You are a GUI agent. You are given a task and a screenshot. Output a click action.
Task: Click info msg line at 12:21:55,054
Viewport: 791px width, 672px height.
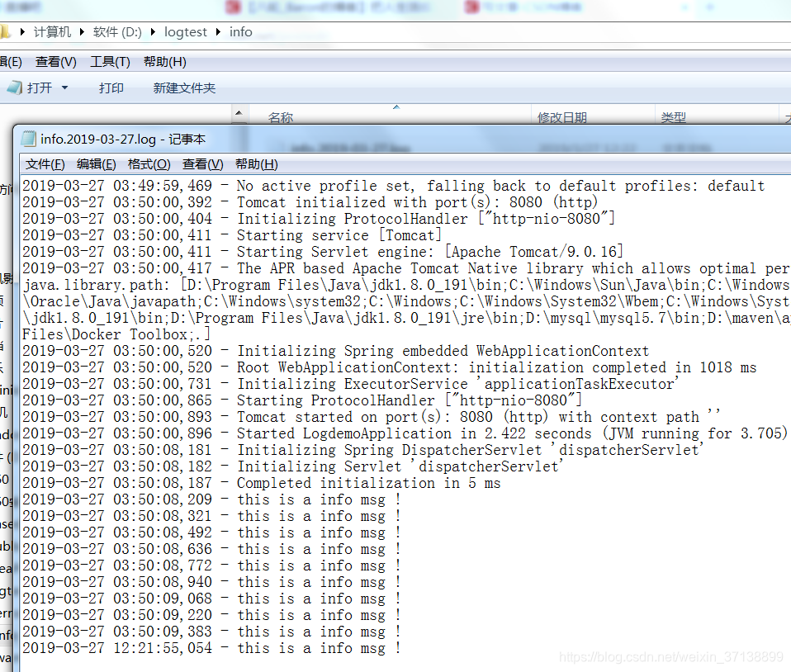pos(212,648)
